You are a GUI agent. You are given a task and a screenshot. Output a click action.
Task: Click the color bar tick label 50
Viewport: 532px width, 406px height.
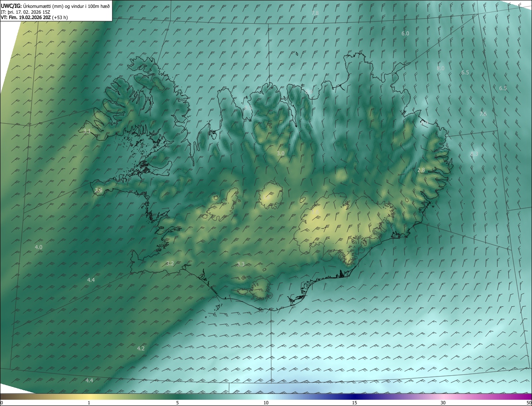(x=529, y=403)
